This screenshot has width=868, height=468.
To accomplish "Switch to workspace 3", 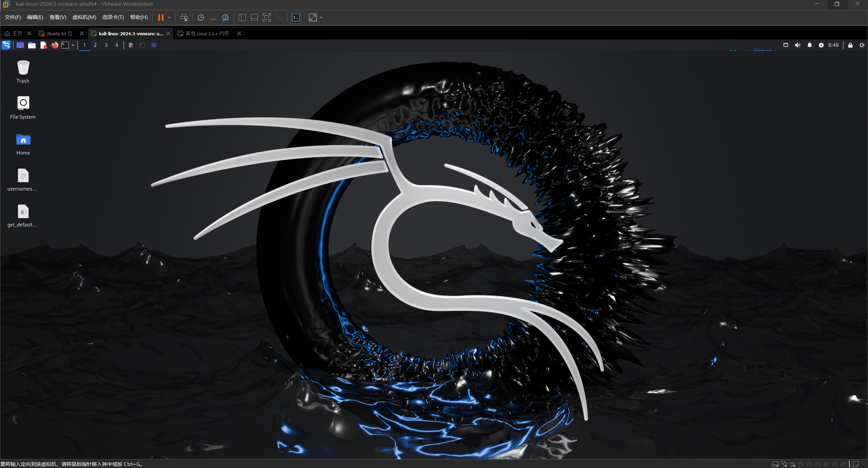I will (x=106, y=45).
